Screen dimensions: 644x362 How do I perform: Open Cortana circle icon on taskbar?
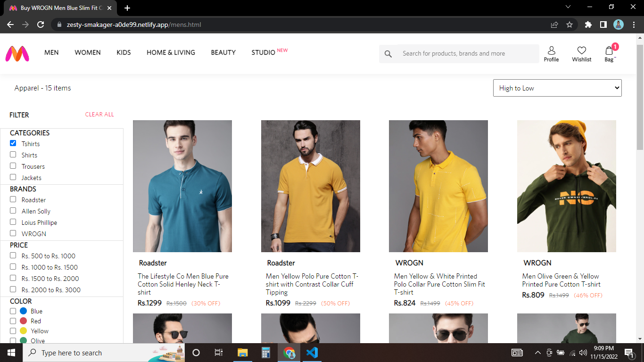pyautogui.click(x=196, y=353)
